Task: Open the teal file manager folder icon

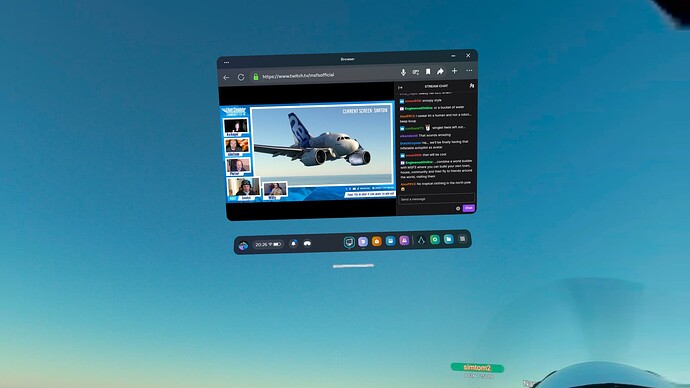Action: tap(448, 239)
